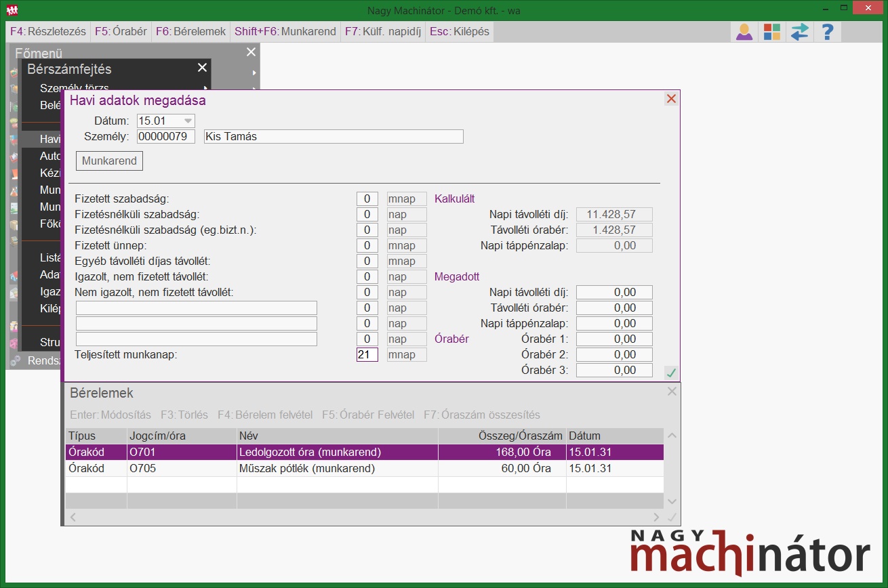Click the Fizetett szabadság value field
The width and height of the screenshot is (888, 588).
pyautogui.click(x=367, y=199)
